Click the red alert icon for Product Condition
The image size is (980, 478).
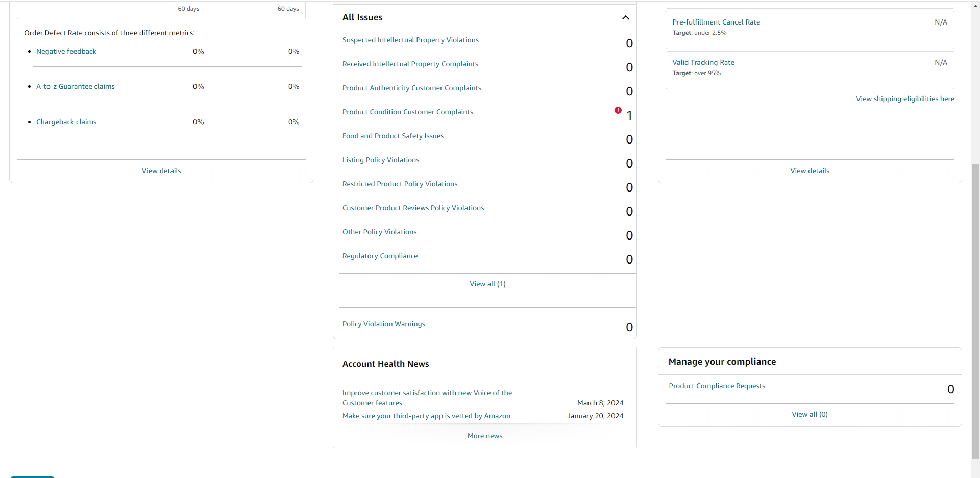pos(618,110)
